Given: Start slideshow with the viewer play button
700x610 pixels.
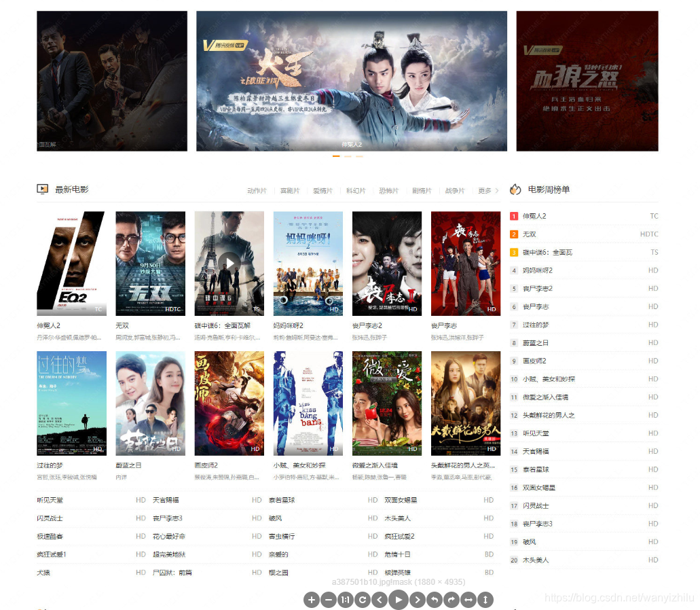Looking at the screenshot, I should click(x=399, y=600).
